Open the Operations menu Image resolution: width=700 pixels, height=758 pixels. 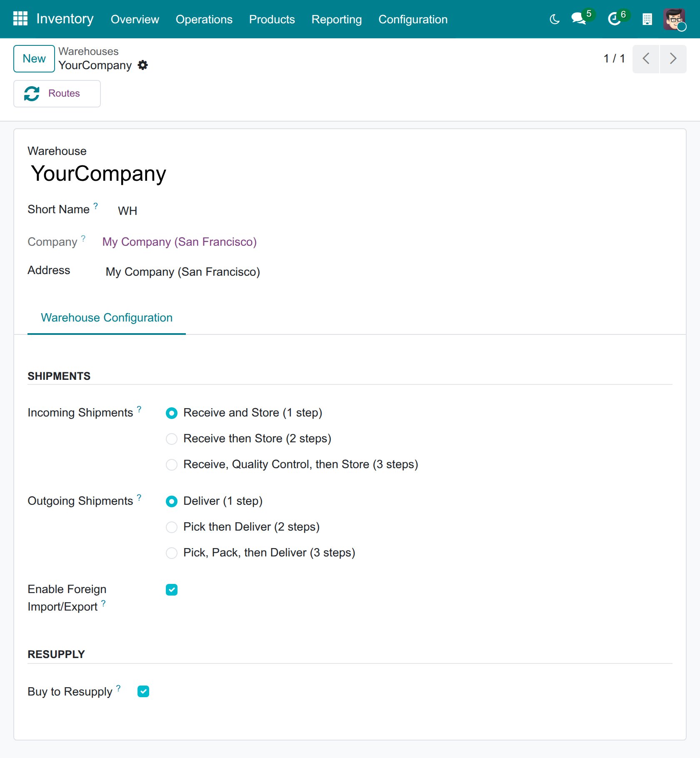pyautogui.click(x=204, y=20)
